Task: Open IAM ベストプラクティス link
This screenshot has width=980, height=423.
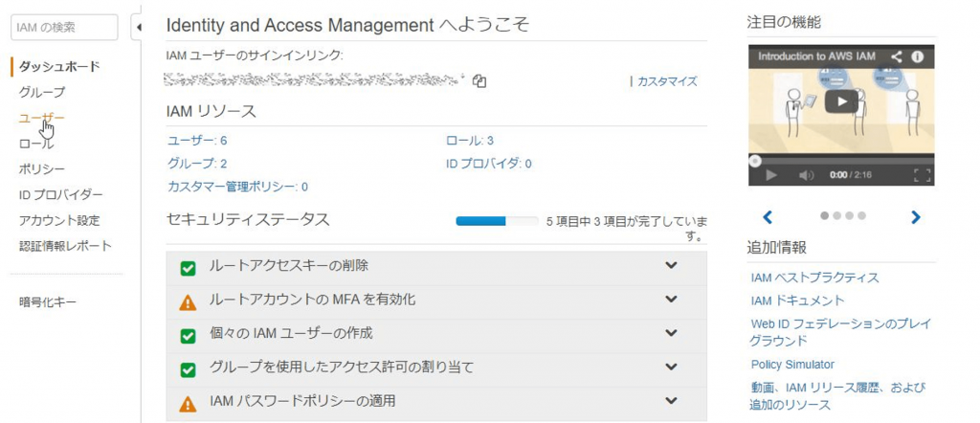Action: tap(815, 278)
